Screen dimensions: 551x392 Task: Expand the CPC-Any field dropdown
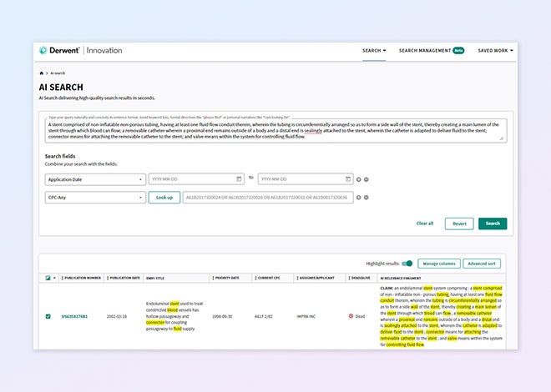[x=94, y=198]
